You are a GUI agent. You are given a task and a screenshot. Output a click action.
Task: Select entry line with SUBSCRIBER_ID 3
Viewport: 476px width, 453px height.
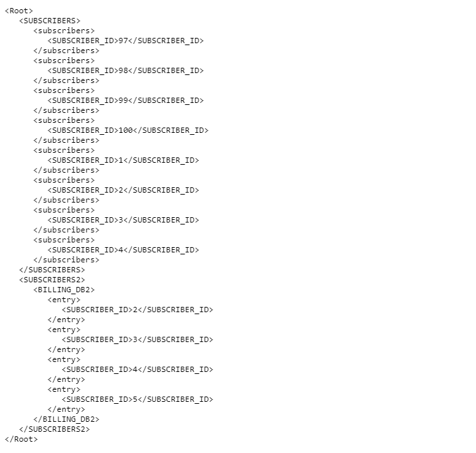coord(137,339)
